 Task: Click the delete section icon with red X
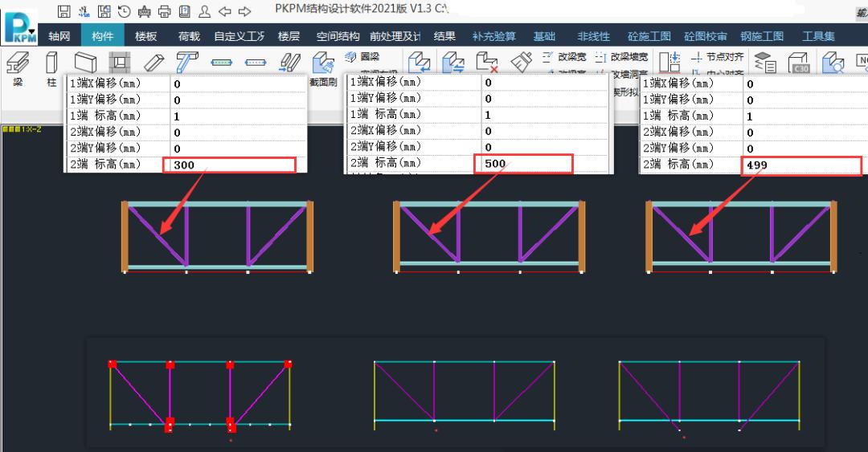[x=487, y=63]
